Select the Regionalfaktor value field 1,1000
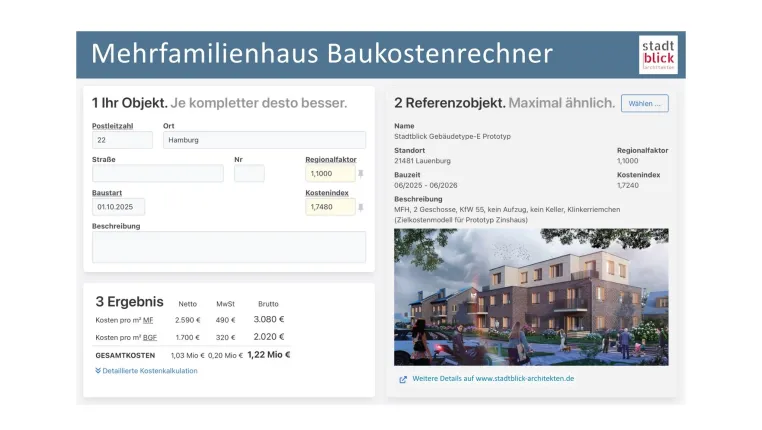 click(x=330, y=173)
